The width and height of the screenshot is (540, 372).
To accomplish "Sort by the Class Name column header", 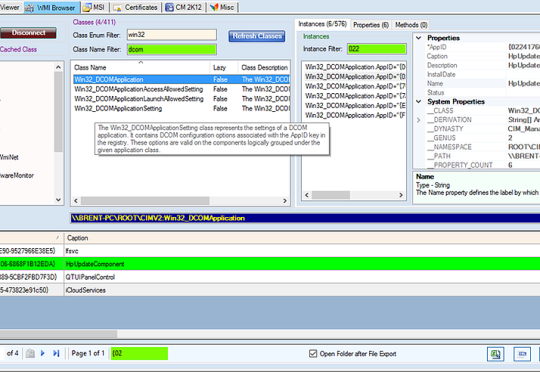I will (140, 68).
